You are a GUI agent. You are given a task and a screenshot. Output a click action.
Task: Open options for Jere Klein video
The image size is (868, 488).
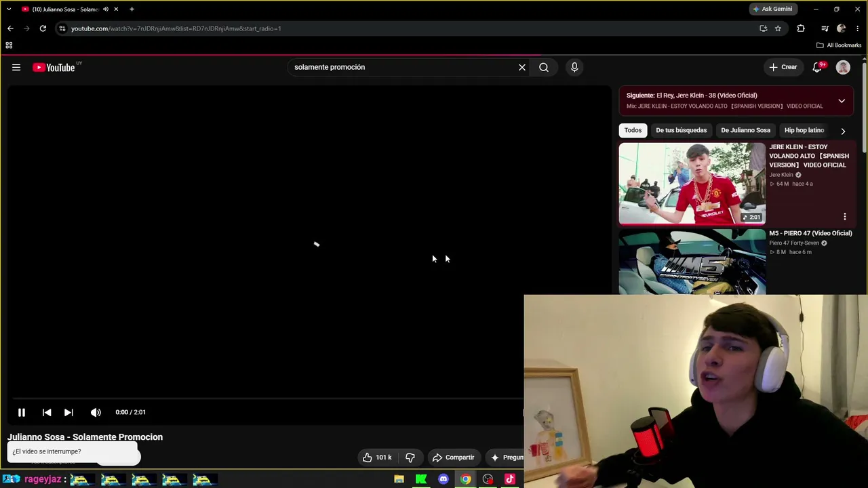pyautogui.click(x=845, y=217)
